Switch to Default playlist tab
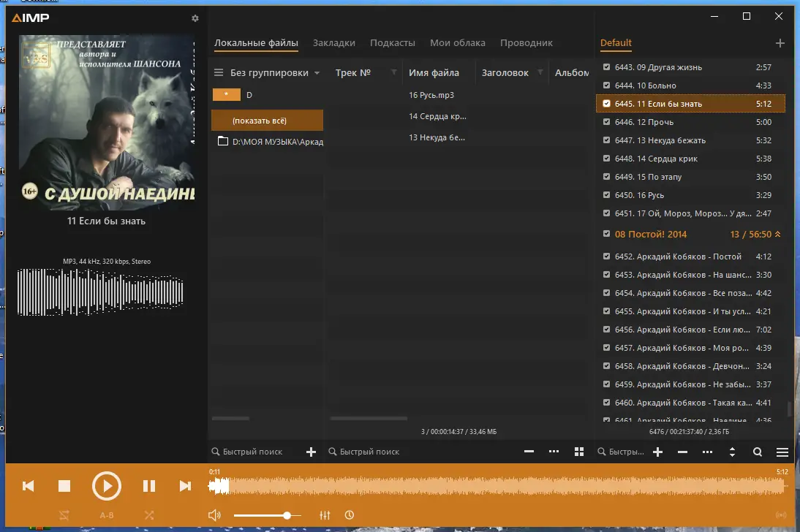Viewport: 800px width, 532px height. [x=616, y=43]
